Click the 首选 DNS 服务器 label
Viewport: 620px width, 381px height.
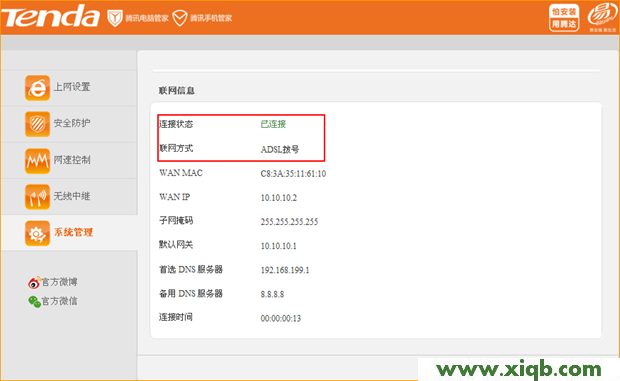191,269
